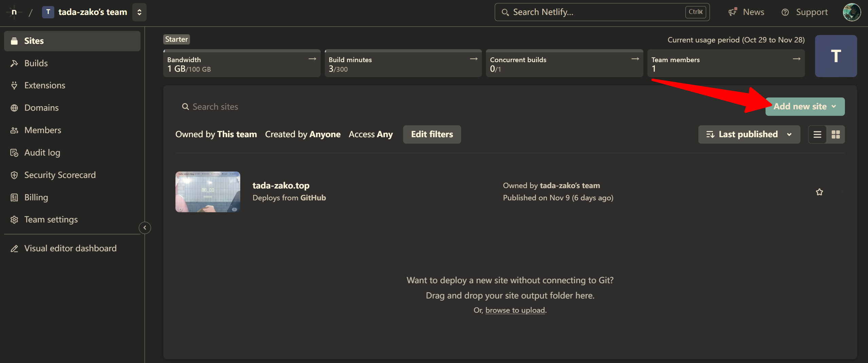The width and height of the screenshot is (868, 363).
Task: Click the Netlify logo icon
Action: pos(14,12)
